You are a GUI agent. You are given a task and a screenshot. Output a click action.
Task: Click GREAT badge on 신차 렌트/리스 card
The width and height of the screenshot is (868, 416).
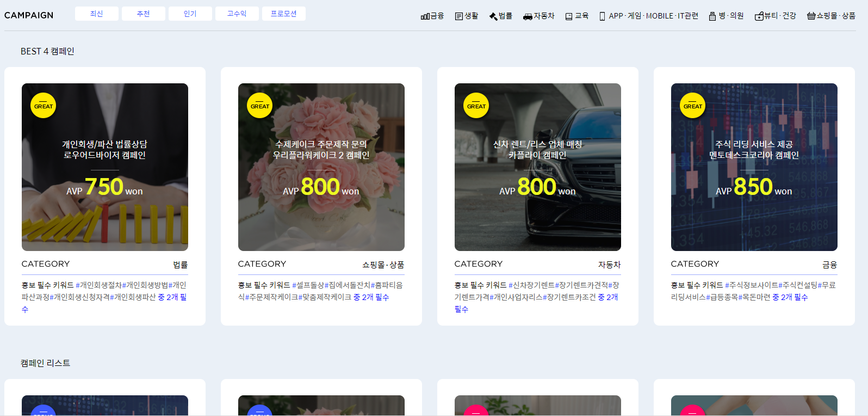[x=476, y=106]
